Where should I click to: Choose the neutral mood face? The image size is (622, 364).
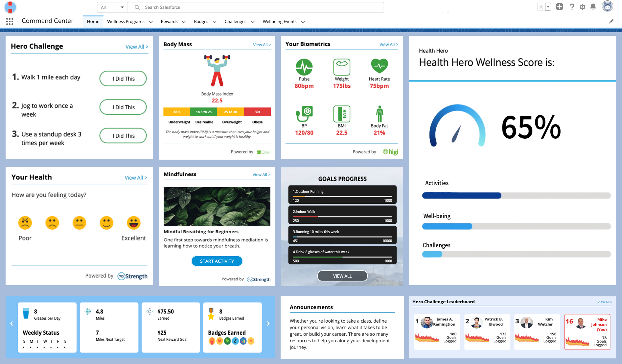[x=79, y=223]
